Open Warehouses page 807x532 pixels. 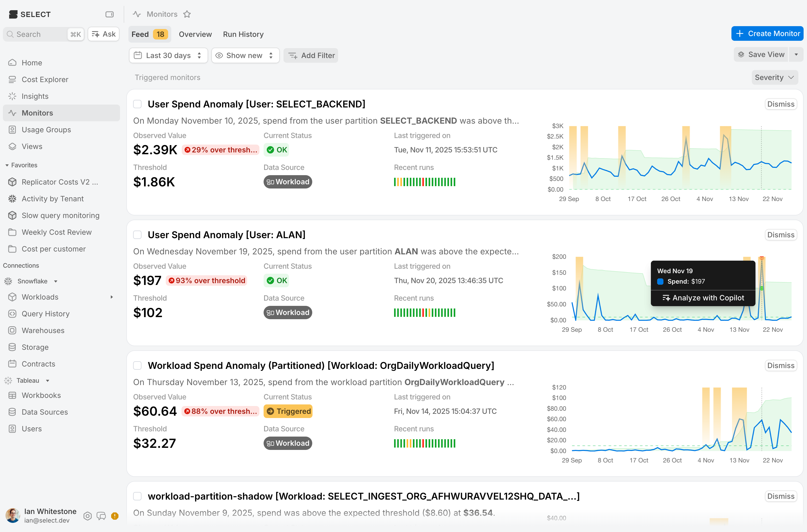[61, 330]
